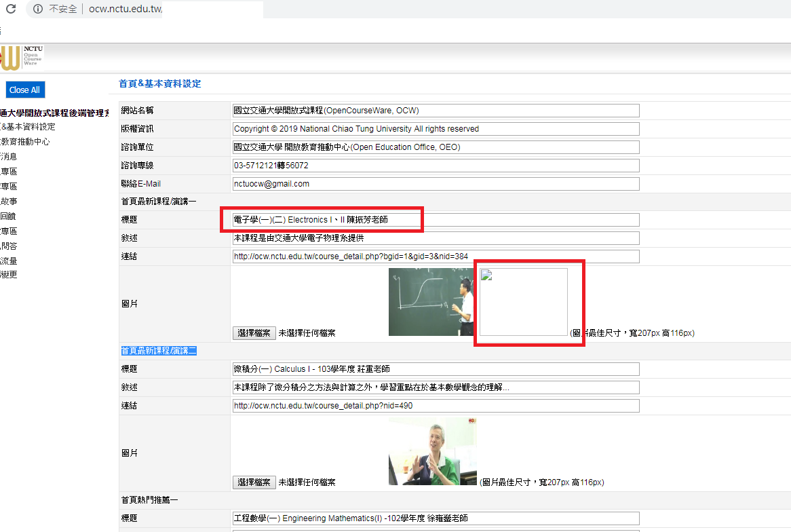Click the 不安全 security warning label
Screen dimensions: 791x532
[62, 9]
